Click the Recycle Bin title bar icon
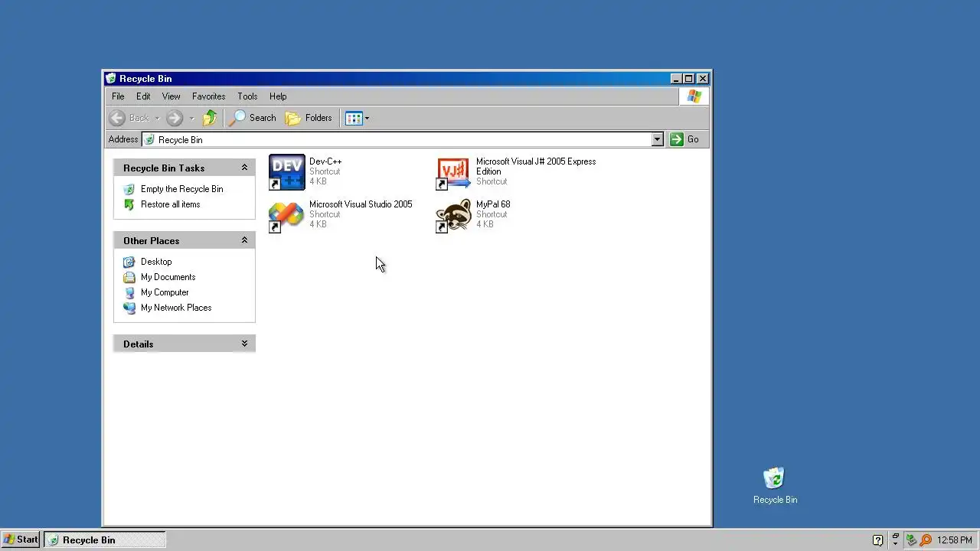The image size is (980, 551). click(x=111, y=79)
